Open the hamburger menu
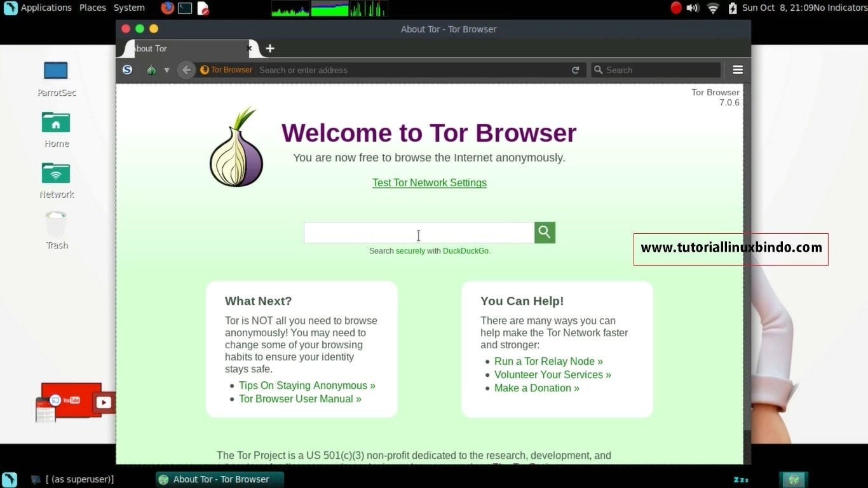 click(738, 70)
